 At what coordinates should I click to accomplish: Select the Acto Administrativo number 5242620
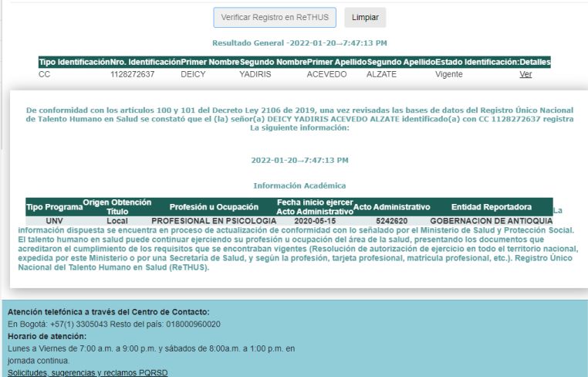pos(391,221)
